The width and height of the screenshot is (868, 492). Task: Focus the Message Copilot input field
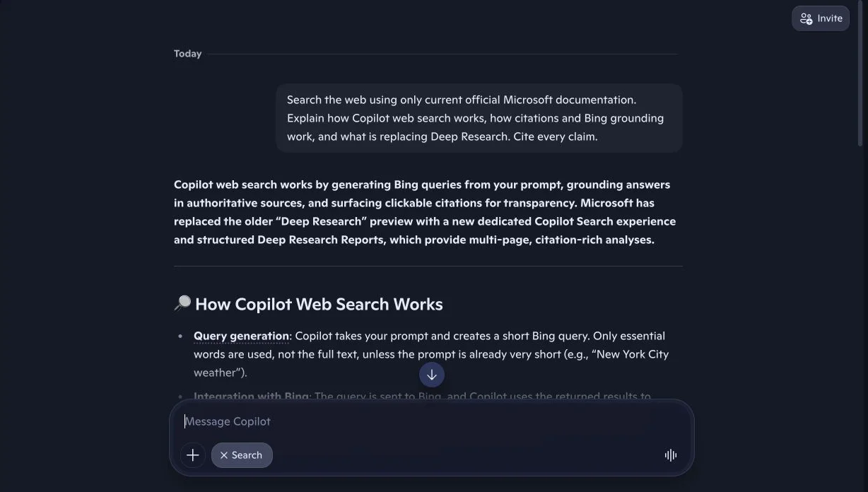tap(431, 421)
